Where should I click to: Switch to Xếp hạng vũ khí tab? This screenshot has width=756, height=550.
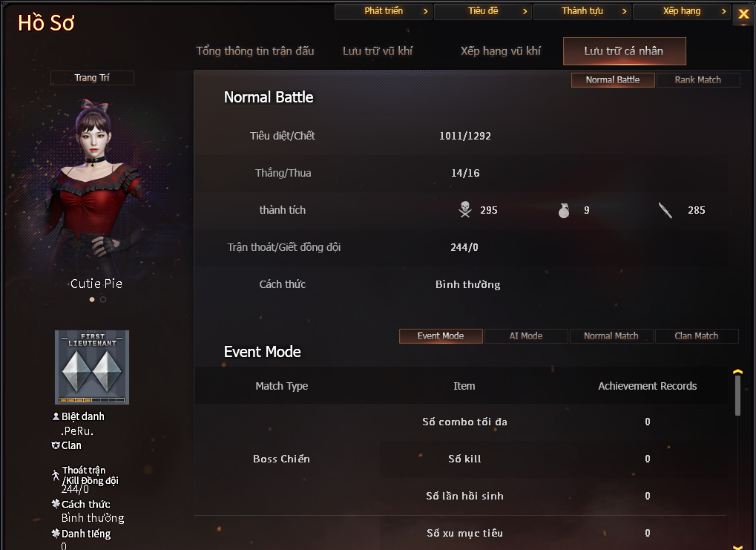tap(501, 51)
